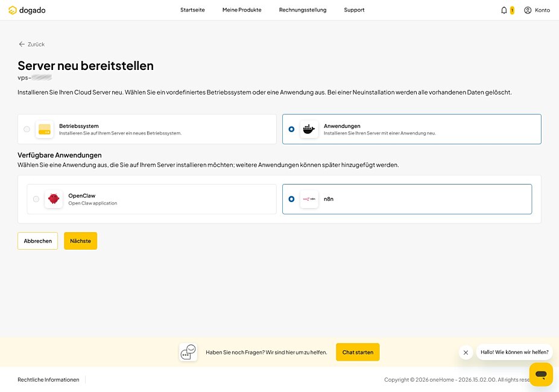Go to Startseite in navigation
Image resolution: width=559 pixels, height=392 pixels.
192,10
